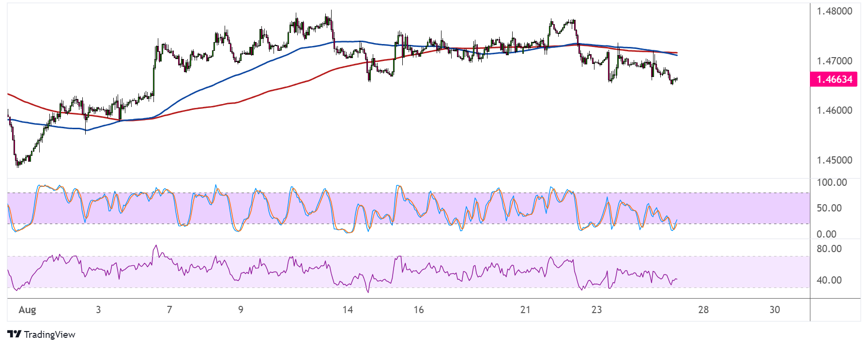Viewport: 868px width, 347px height.
Task: Click the 40.00 RSI scale label
Action: 829,280
